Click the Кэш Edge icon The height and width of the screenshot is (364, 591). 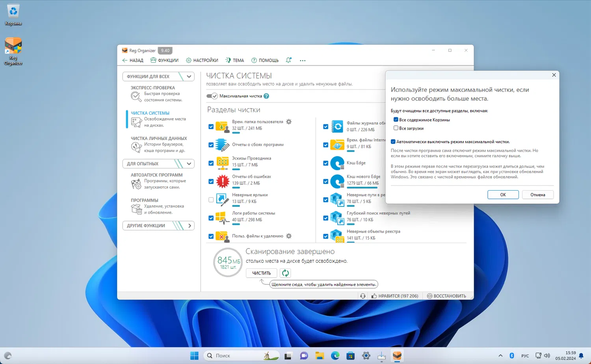click(x=337, y=163)
